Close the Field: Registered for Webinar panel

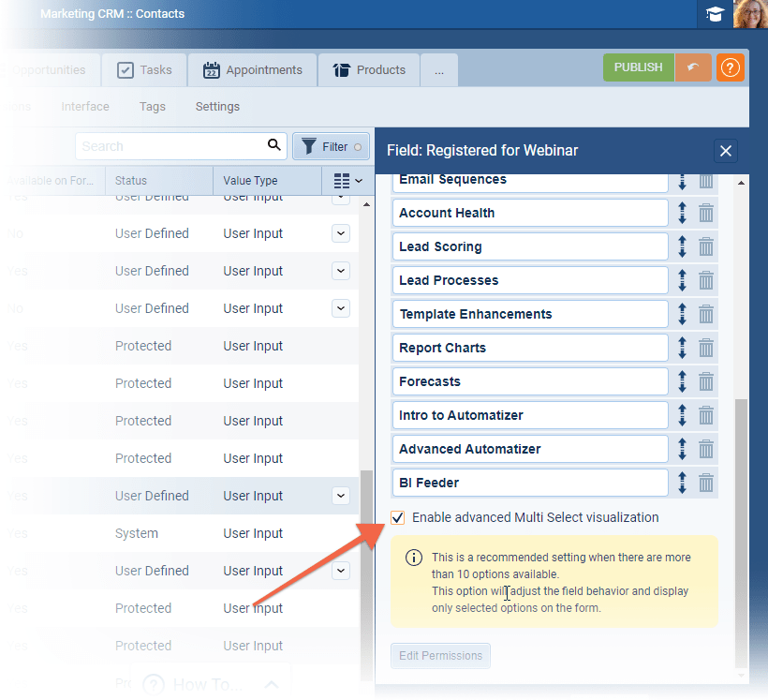pos(726,151)
